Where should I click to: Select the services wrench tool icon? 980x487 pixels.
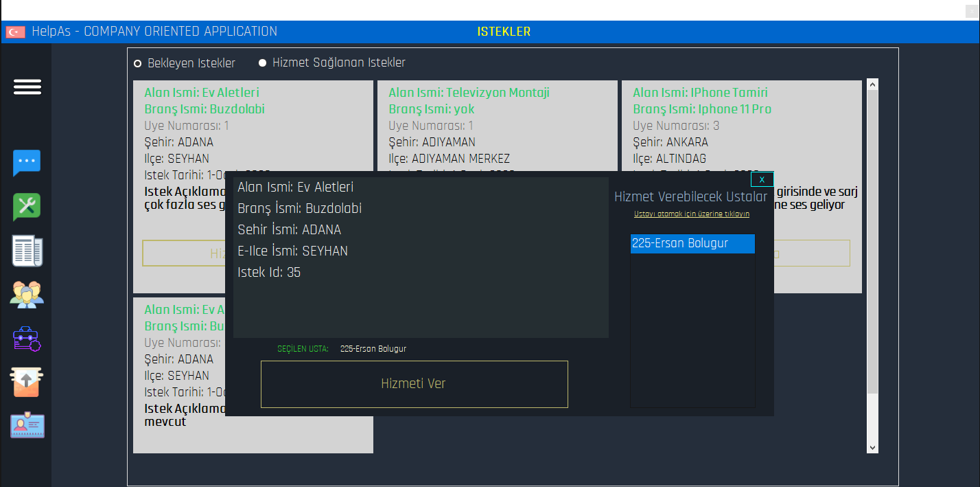[27, 207]
